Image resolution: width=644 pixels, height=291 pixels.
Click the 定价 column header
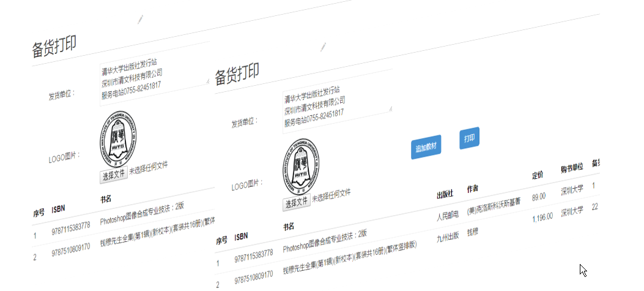(x=538, y=176)
